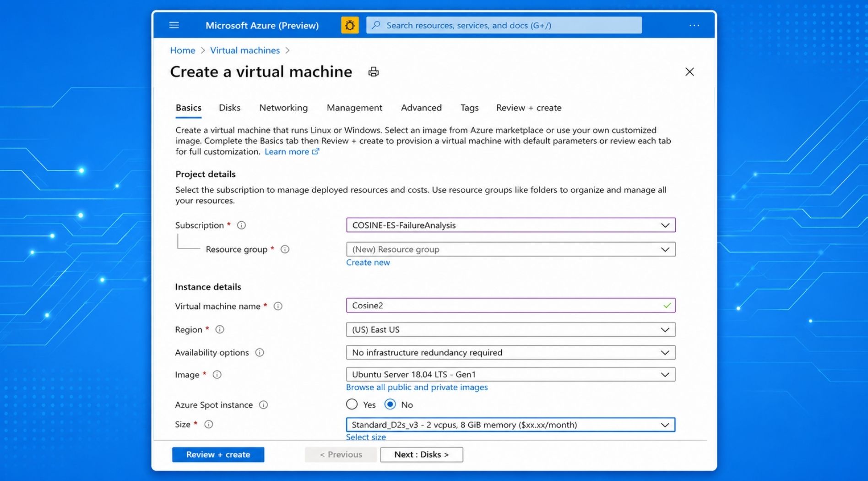Go to Home breadcrumb
This screenshot has height=481, width=868.
pyautogui.click(x=183, y=50)
